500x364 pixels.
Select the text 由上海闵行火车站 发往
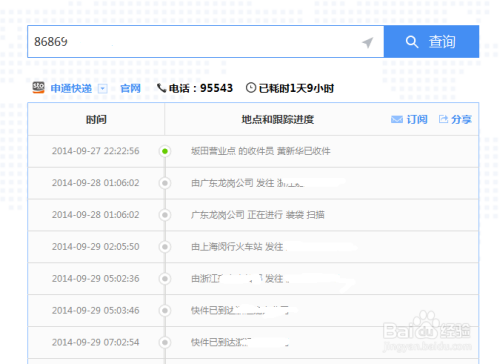tap(237, 247)
